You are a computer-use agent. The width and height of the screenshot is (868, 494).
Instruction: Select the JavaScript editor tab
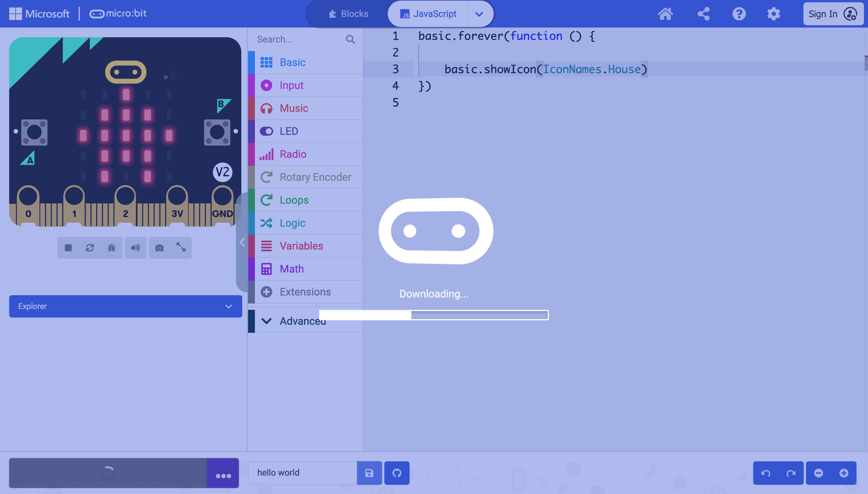pyautogui.click(x=428, y=14)
